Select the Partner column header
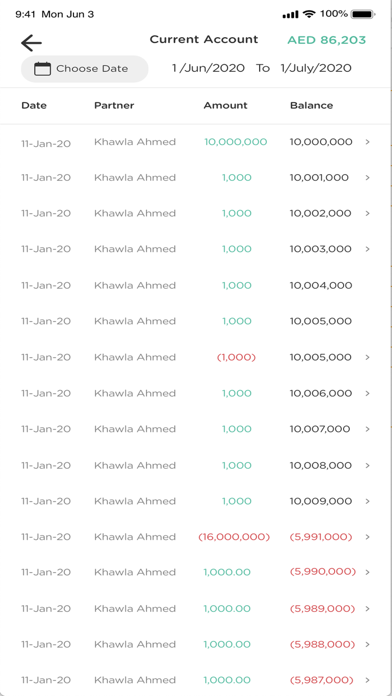The height and width of the screenshot is (696, 392). 114,106
